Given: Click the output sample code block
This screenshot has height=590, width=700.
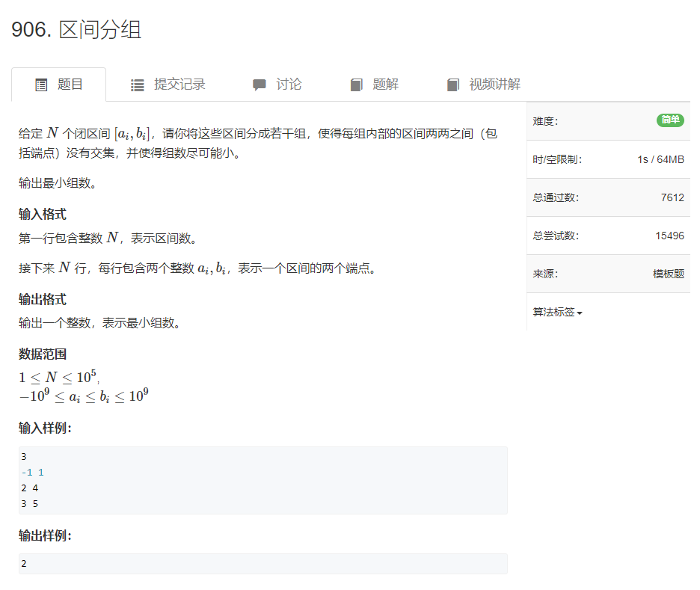Looking at the screenshot, I should (262, 563).
